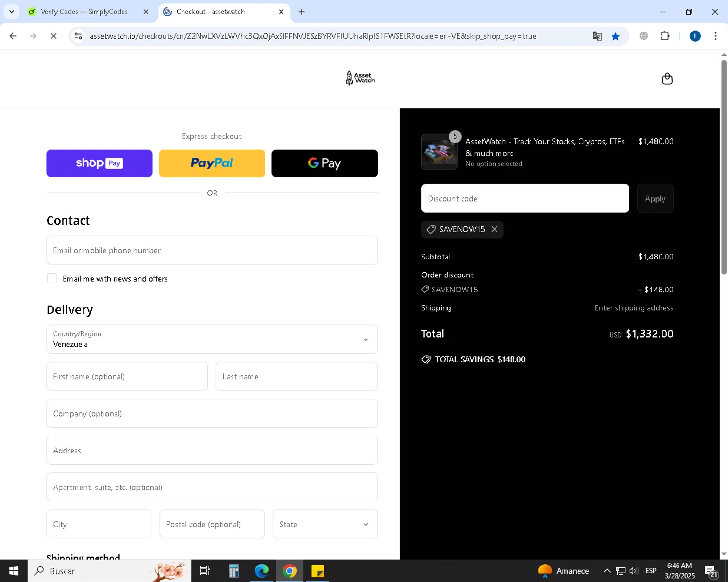Click the City field
The height and width of the screenshot is (582, 728).
99,524
